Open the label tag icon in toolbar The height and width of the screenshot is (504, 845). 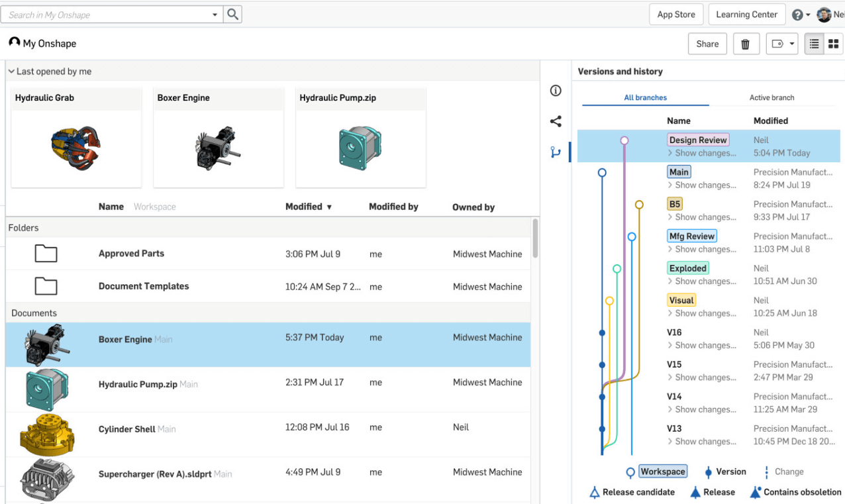(x=777, y=43)
